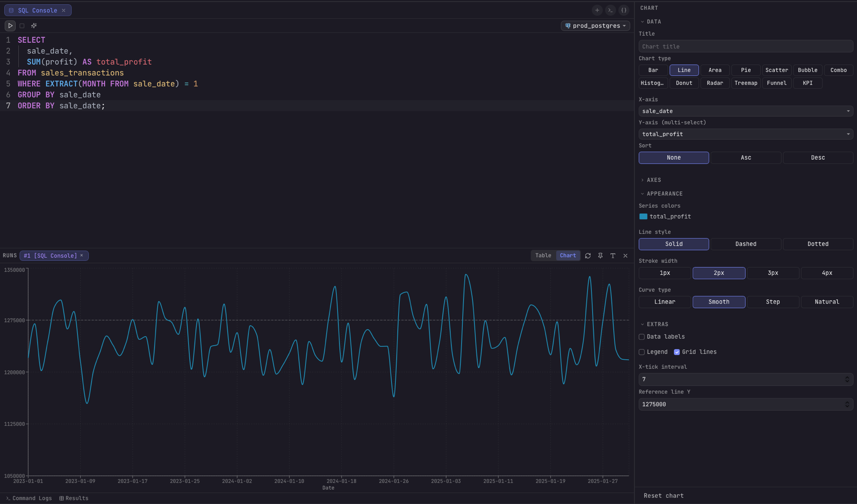This screenshot has height=504, width=857.
Task: Click the Reference line Y field
Action: (746, 404)
